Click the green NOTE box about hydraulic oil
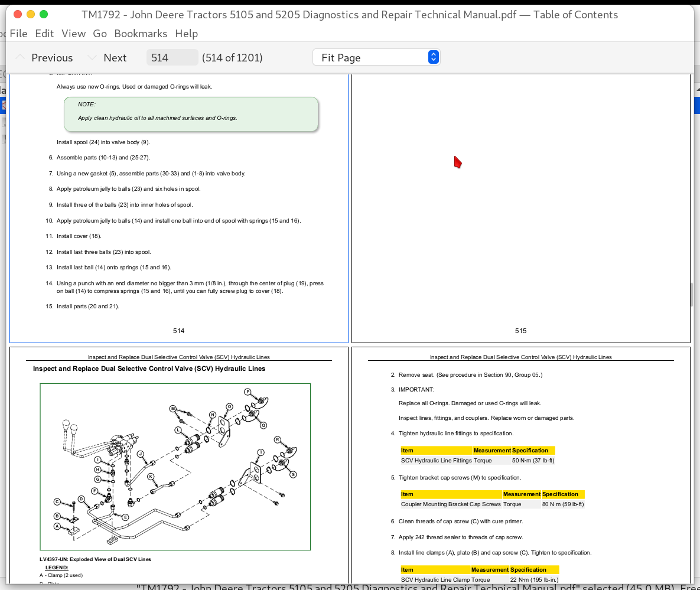Screen dimensions: 700x590 pyautogui.click(x=191, y=114)
